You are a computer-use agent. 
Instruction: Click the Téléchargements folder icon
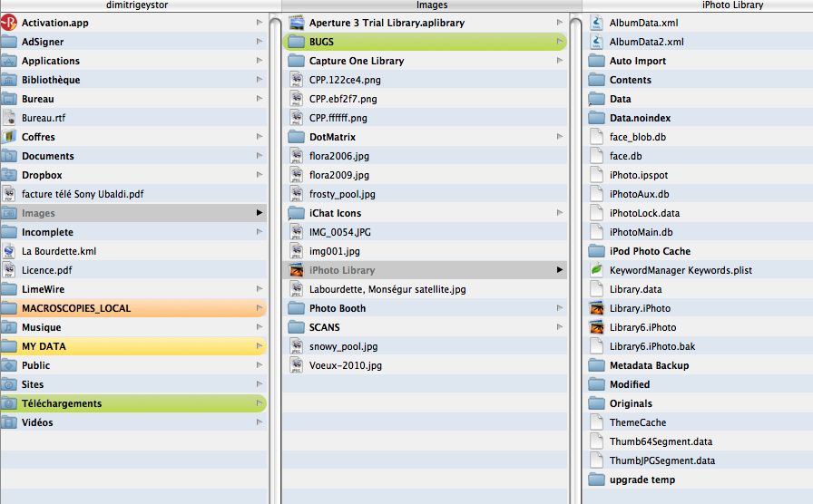point(9,403)
